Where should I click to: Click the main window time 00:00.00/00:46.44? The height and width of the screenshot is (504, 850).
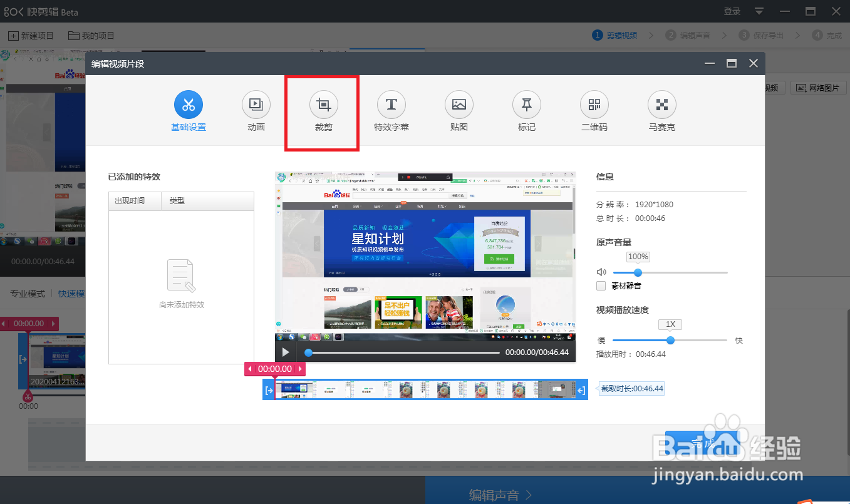pos(43,262)
